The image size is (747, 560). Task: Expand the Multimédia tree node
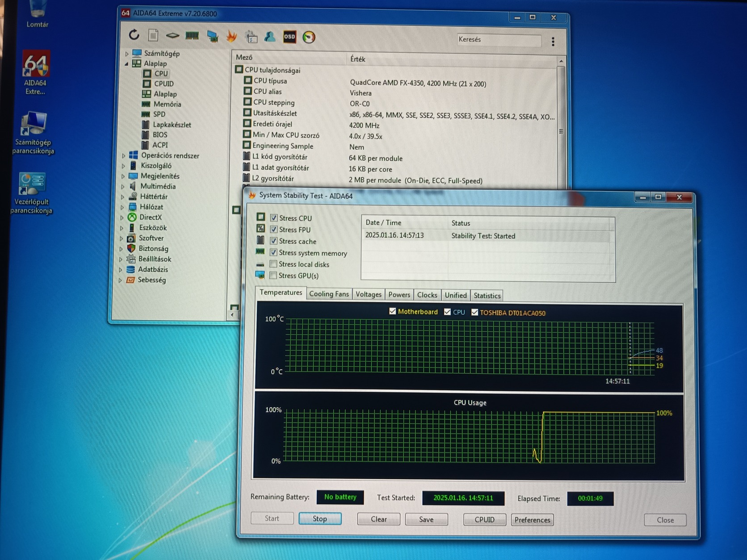(x=123, y=187)
